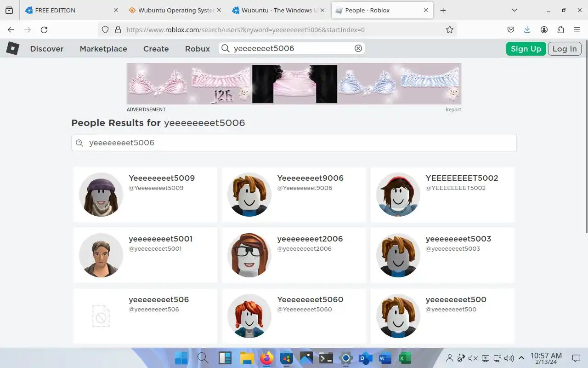Switch to Wubuntu Operating System tab
Screen dimensions: 588x368
[x=175, y=10]
